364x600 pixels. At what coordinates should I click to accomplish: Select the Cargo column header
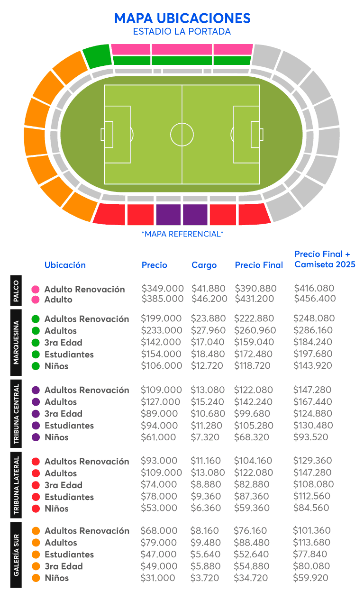coord(204,265)
